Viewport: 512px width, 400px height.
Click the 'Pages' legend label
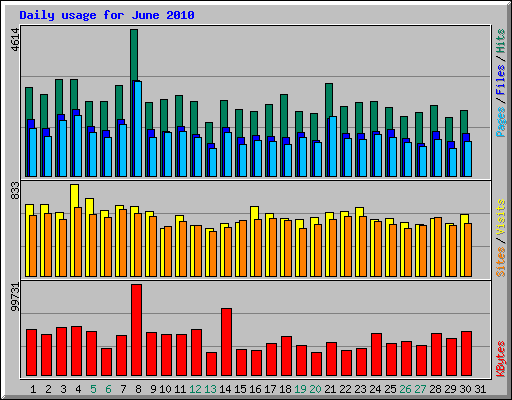[x=501, y=122]
